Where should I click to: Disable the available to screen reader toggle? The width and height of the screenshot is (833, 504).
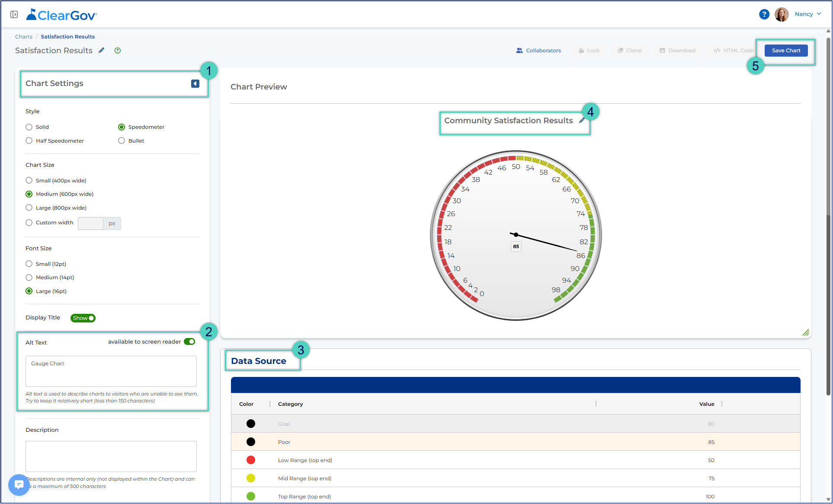[189, 342]
